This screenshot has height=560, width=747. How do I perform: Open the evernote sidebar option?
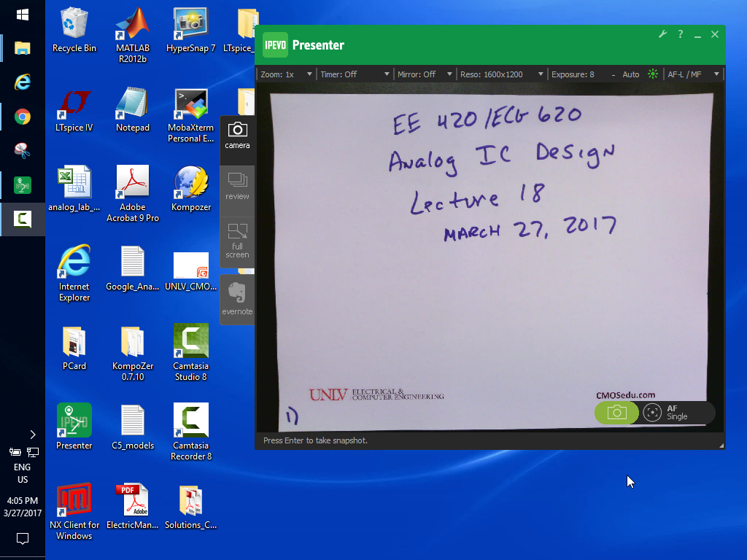pyautogui.click(x=237, y=298)
